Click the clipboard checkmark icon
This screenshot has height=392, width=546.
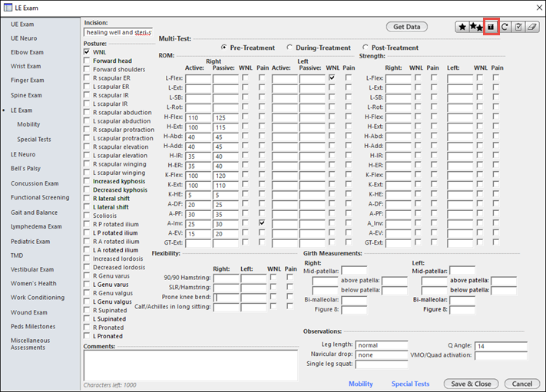click(518, 27)
